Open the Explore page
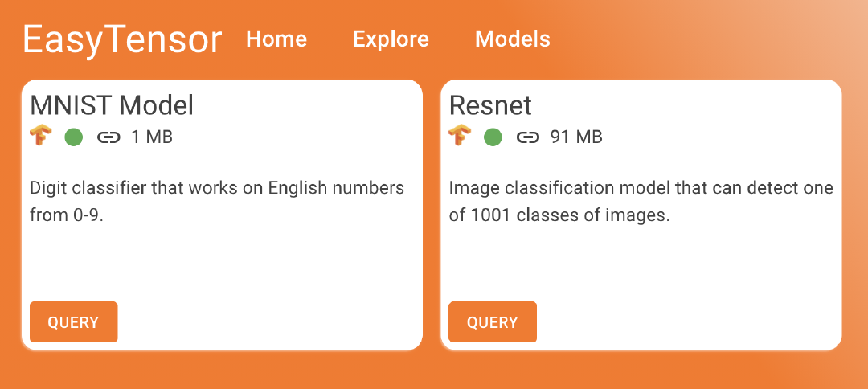This screenshot has height=389, width=868. click(391, 39)
